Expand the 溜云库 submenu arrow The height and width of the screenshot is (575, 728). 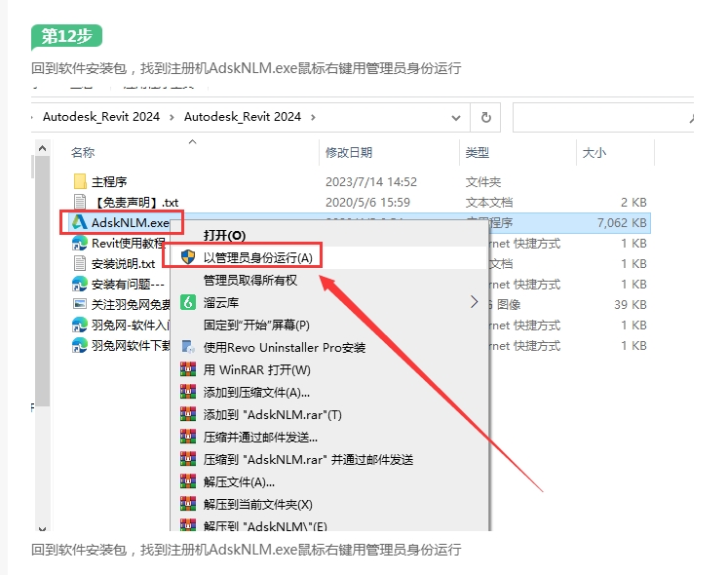pyautogui.click(x=474, y=302)
